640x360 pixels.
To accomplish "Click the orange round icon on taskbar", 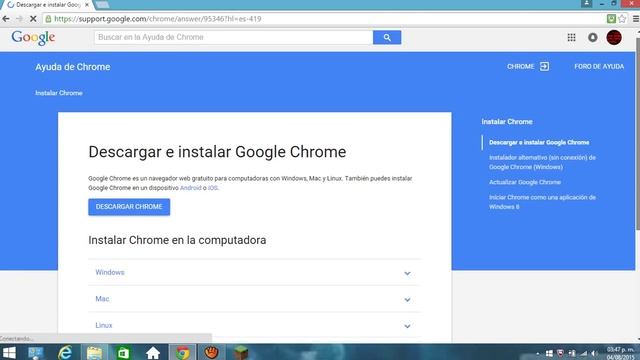I will coord(211,353).
